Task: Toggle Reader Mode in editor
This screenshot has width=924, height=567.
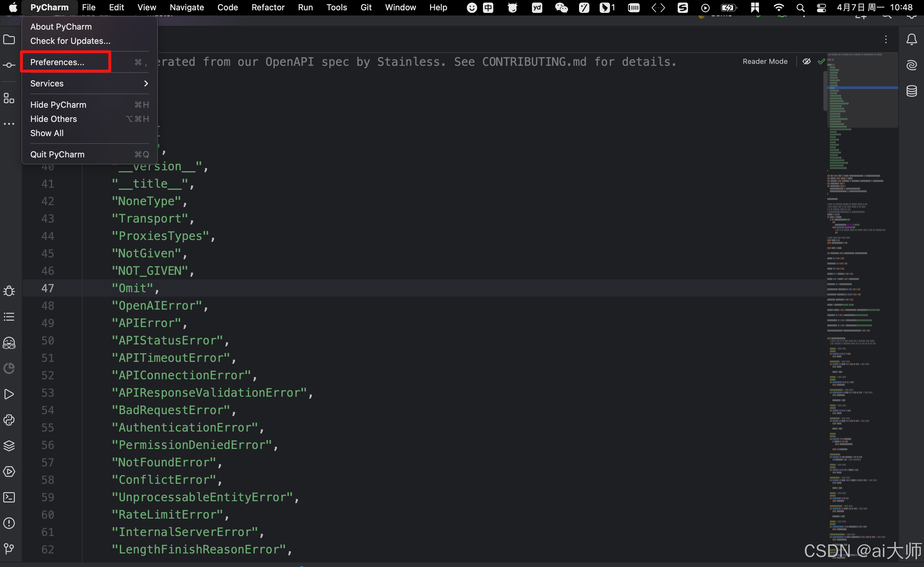Action: [765, 62]
